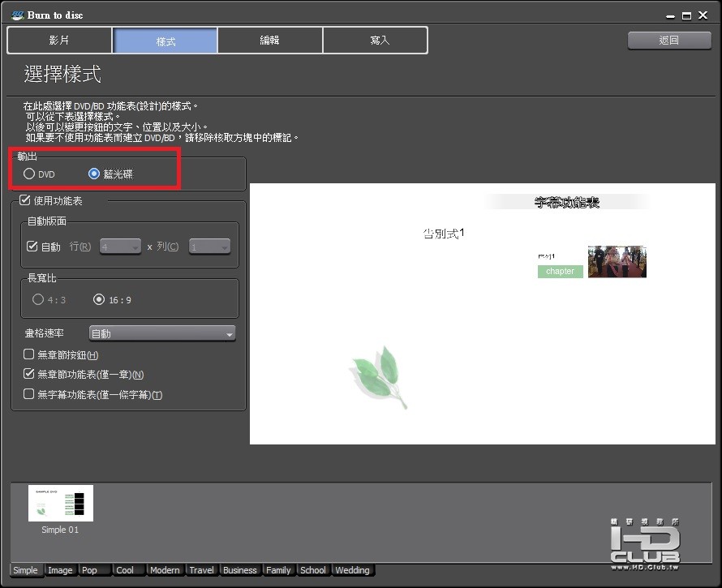Enable 無字幕功能表(僅一條字幕) checkbox

(x=28, y=393)
